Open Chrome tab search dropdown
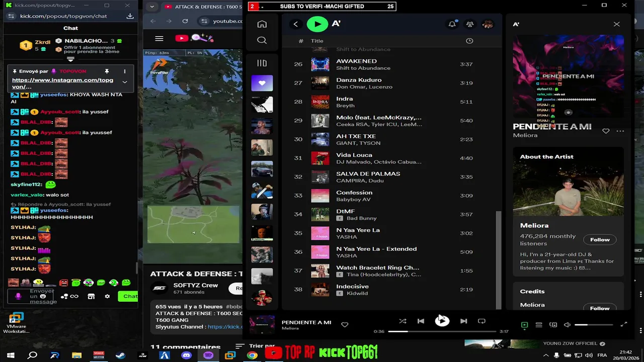This screenshot has width=644, height=362. pos(152,7)
